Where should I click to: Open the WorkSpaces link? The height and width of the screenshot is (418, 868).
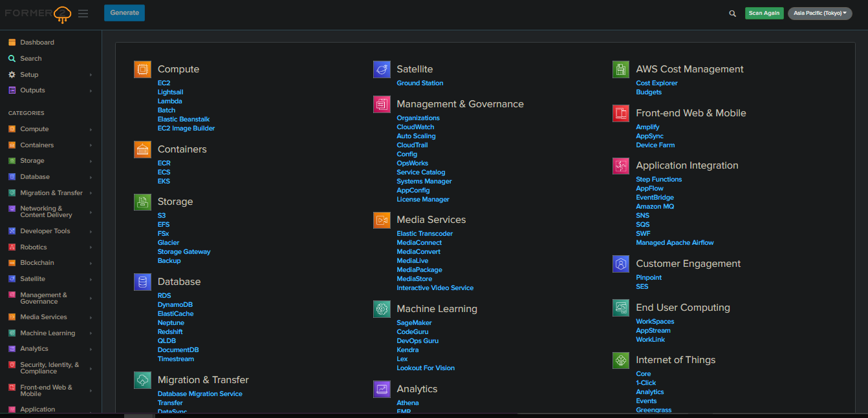655,322
